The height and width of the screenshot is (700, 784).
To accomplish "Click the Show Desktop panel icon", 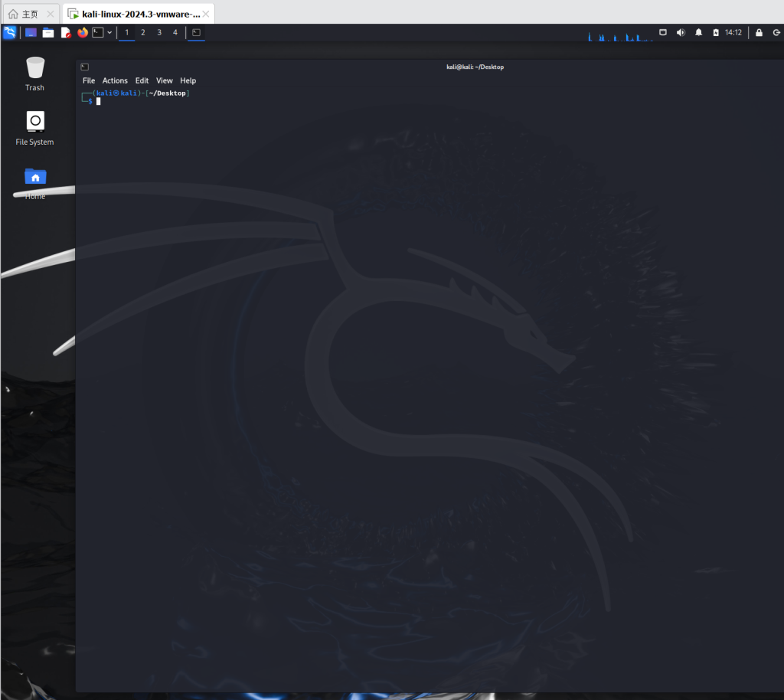I will coord(31,32).
